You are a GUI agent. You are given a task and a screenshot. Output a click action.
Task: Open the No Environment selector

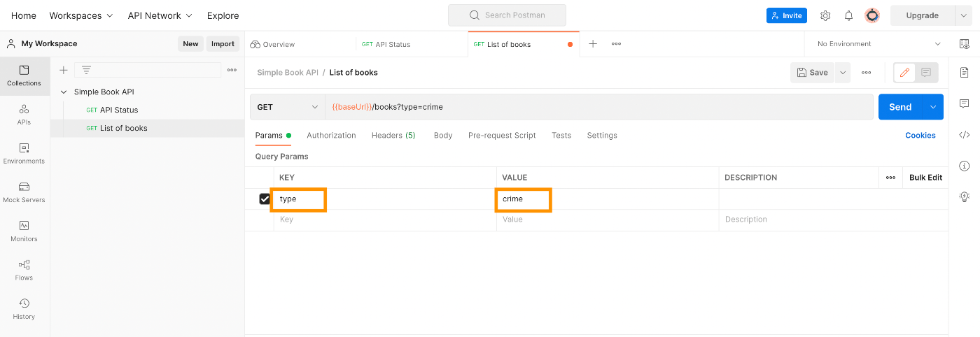[x=878, y=44]
